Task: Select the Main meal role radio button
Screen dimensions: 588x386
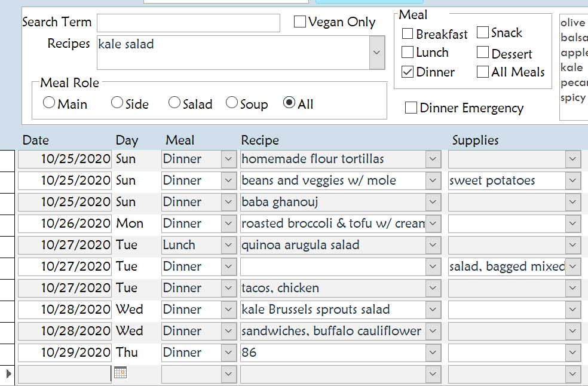Action: click(49, 103)
